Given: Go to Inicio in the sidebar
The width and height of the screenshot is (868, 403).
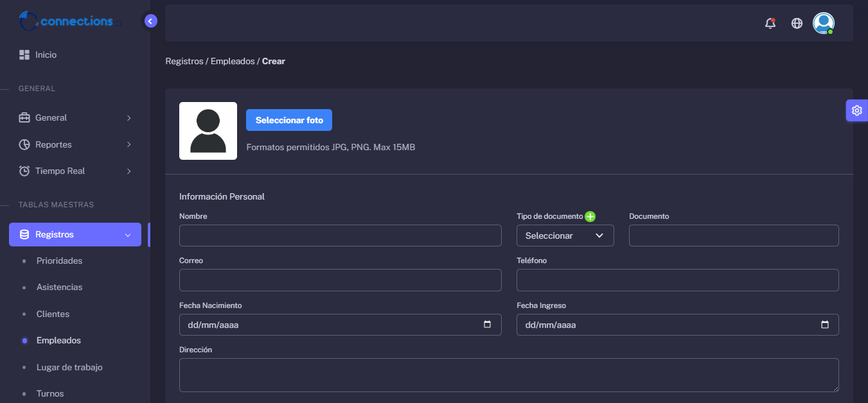Looking at the screenshot, I should click(46, 55).
